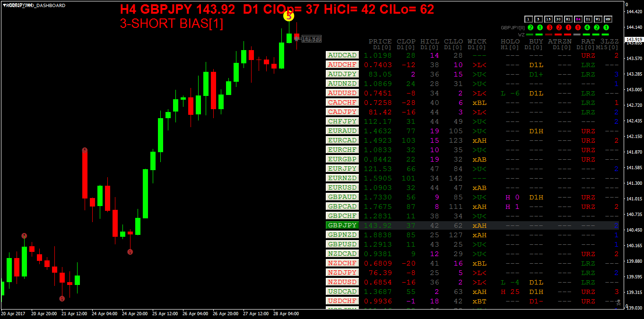
Task: Click the dark green WZ bar under the 1 timeframe
Action: 530,34
